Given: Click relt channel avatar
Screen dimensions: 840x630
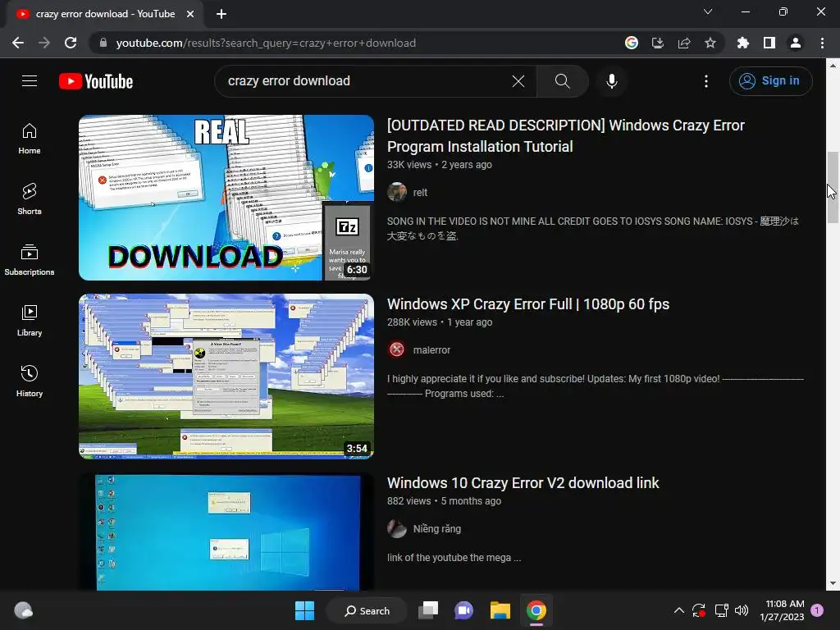Looking at the screenshot, I should point(397,192).
